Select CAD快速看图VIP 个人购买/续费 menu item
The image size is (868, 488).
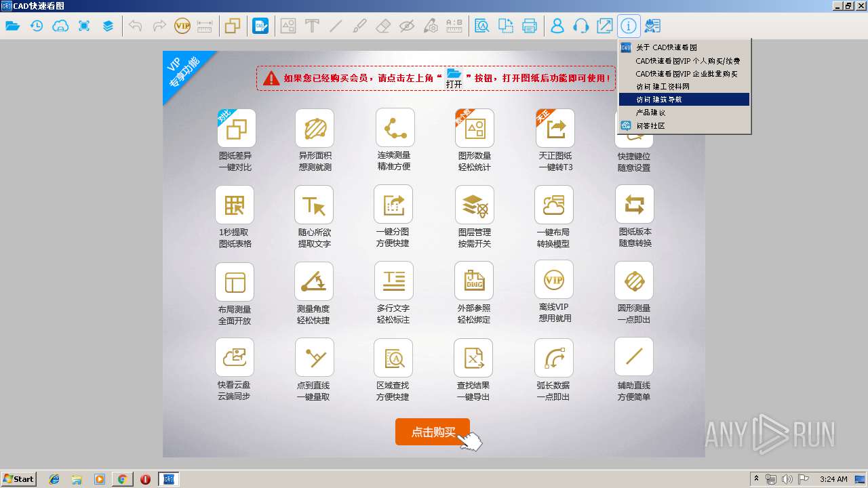pos(684,60)
